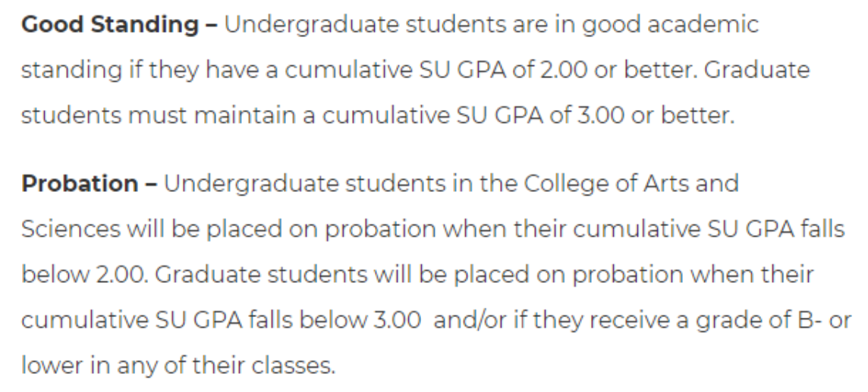Click "Undergraduate students are" in first line
Image resolution: width=868 pixels, height=392 pixels.
327,25
